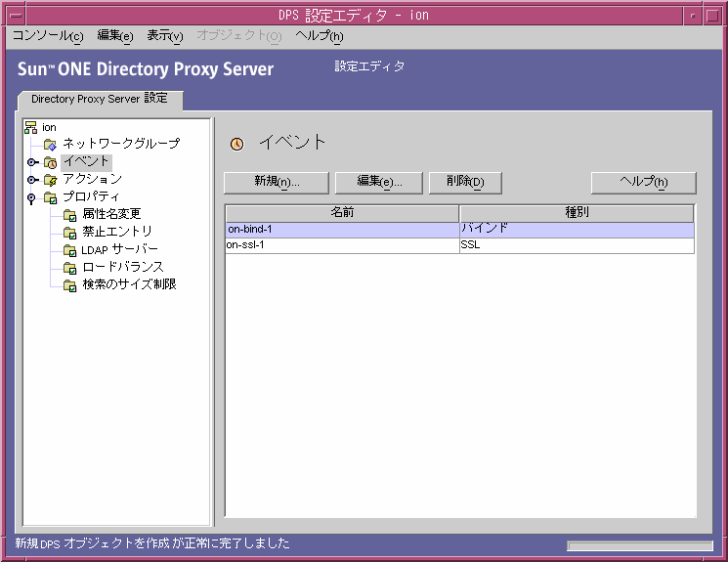Image resolution: width=728 pixels, height=562 pixels.
Task: Click the 編集(e)... button
Action: pyautogui.click(x=379, y=183)
